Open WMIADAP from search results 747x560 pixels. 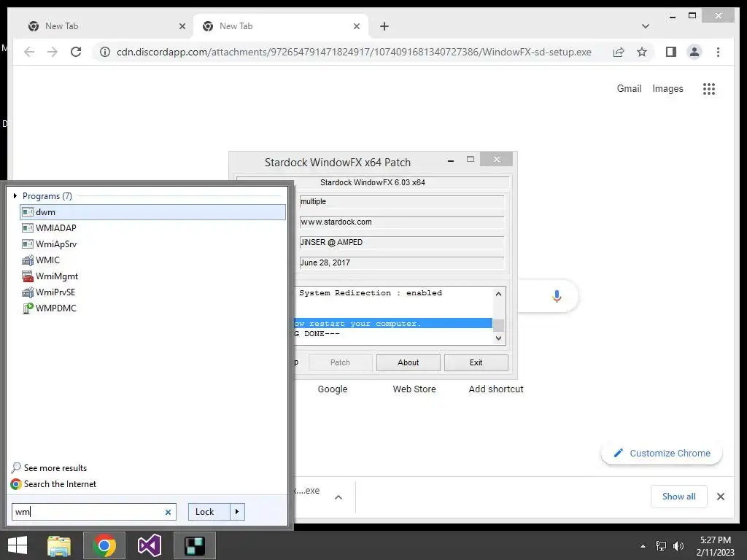pos(153,228)
